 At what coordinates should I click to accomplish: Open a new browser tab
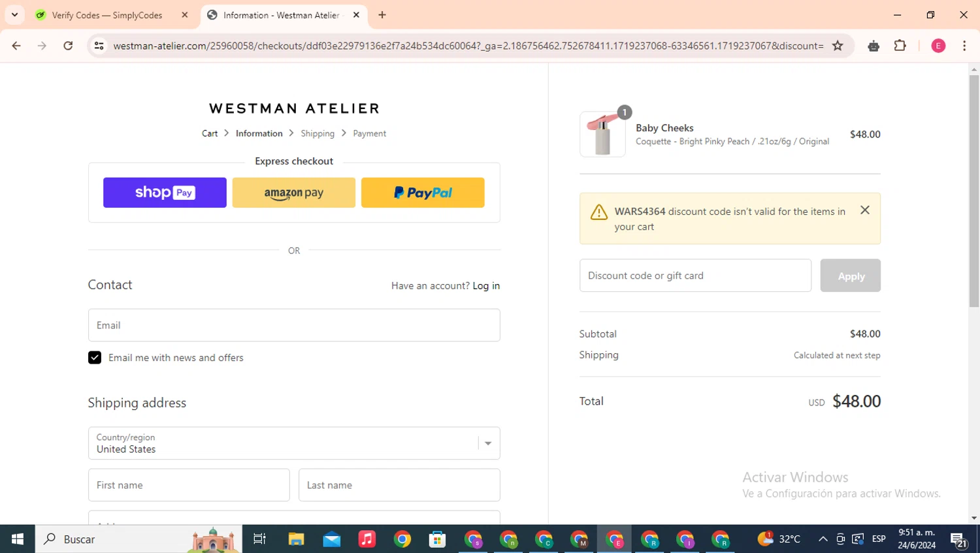(382, 15)
